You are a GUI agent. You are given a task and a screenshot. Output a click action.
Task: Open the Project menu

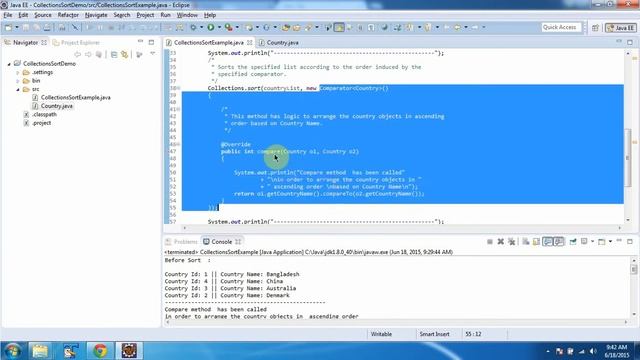click(145, 15)
